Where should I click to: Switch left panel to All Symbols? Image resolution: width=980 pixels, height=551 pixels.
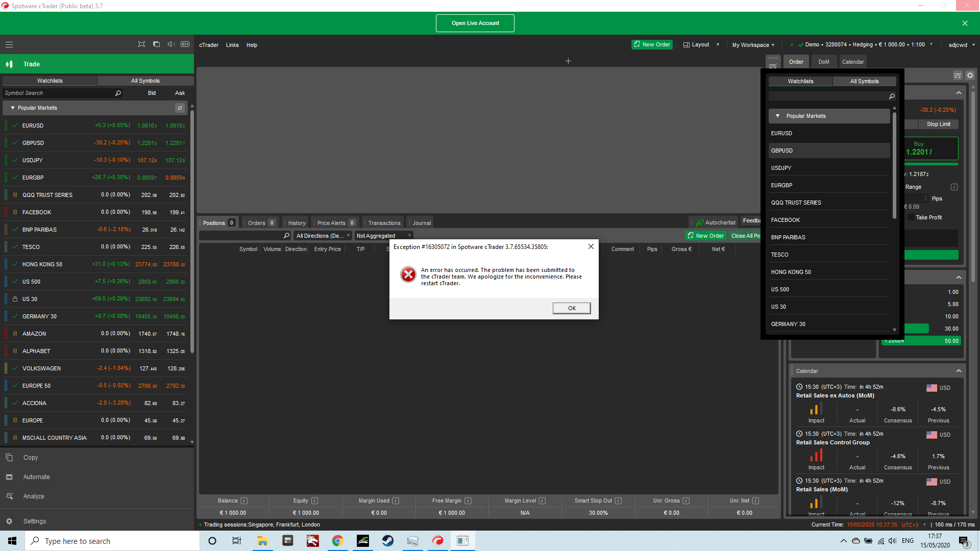(x=145, y=81)
